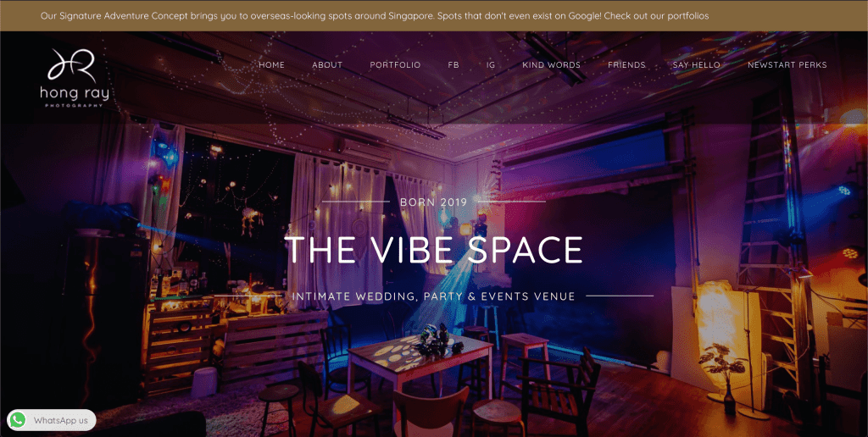The image size is (868, 437).
Task: Visit the FB link in navigation
Action: tap(453, 64)
